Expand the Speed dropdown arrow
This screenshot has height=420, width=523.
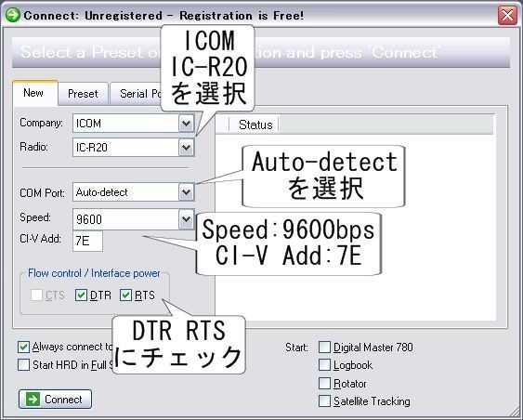click(x=186, y=219)
